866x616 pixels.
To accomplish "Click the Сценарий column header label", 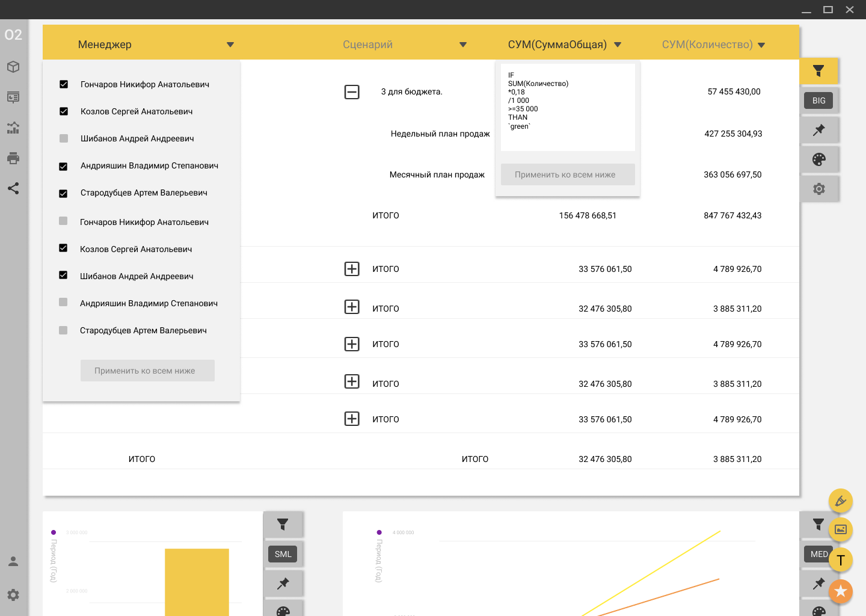I will pyautogui.click(x=367, y=45).
